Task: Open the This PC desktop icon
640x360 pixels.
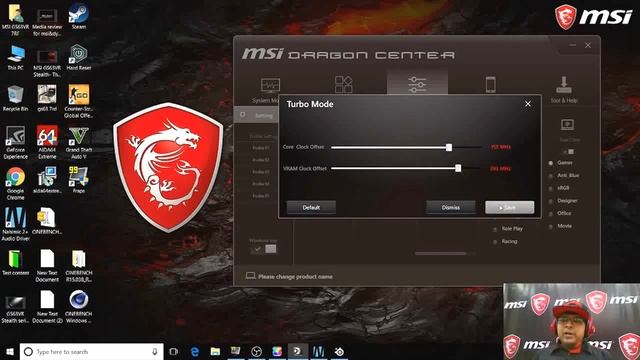Action: pyautogui.click(x=16, y=58)
